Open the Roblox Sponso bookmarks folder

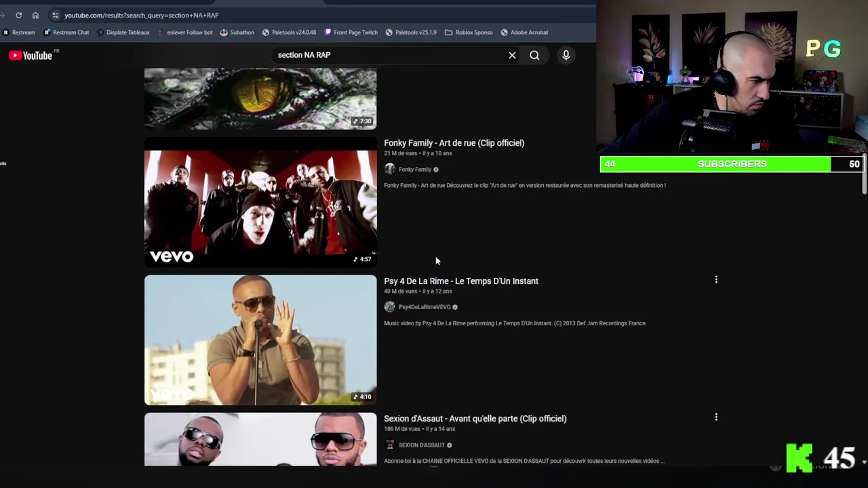click(469, 32)
